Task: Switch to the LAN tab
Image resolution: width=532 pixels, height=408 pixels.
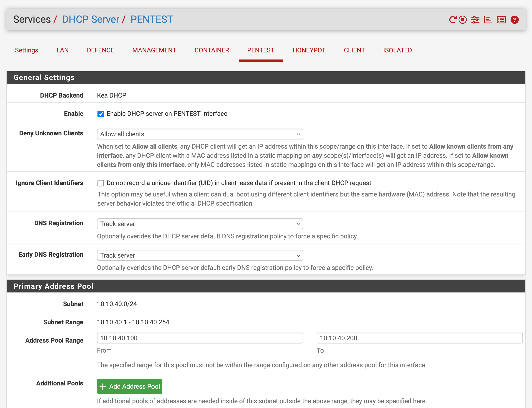Action: [62, 50]
